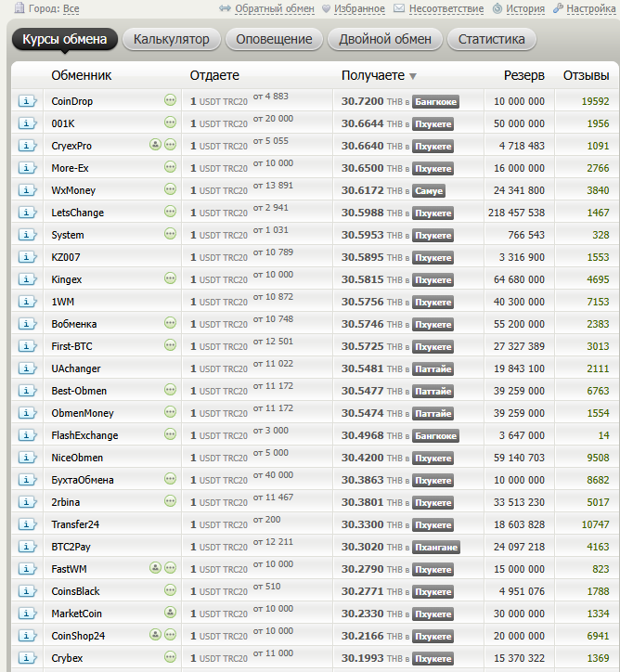Click chat bubble icon next to FlashExchange
The width and height of the screenshot is (620, 672).
coord(170,434)
